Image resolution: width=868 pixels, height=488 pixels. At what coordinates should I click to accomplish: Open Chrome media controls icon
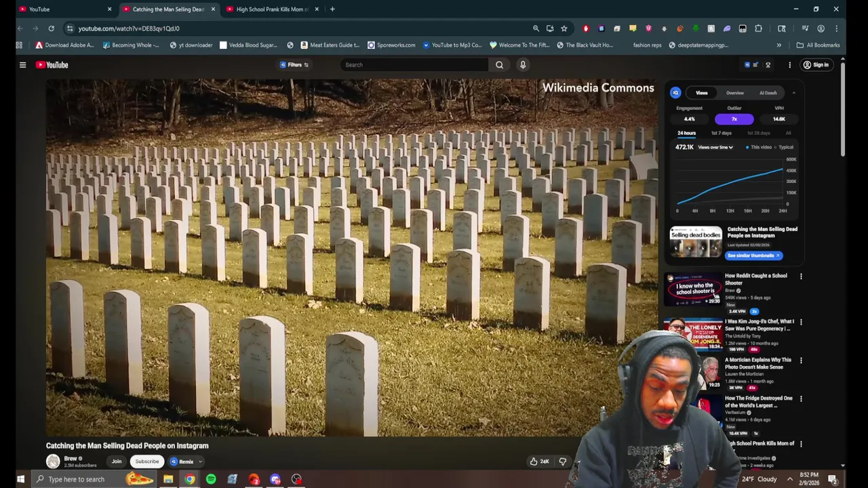click(805, 28)
